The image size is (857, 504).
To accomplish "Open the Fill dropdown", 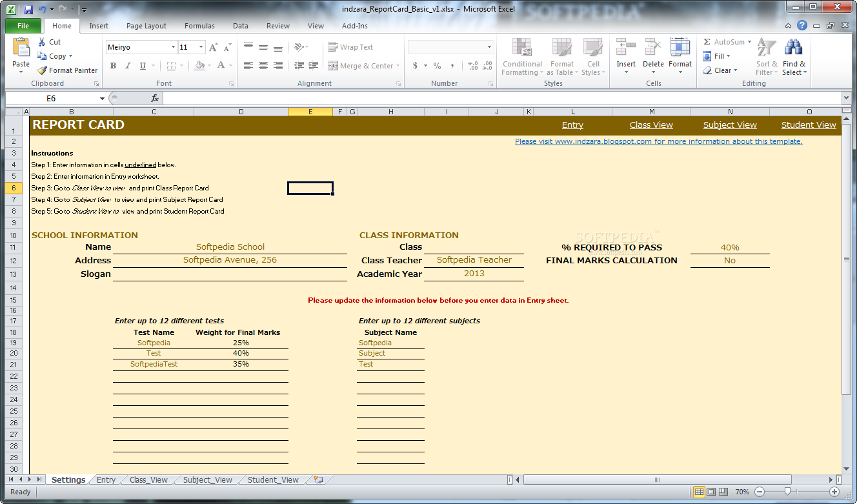I will coord(716,56).
